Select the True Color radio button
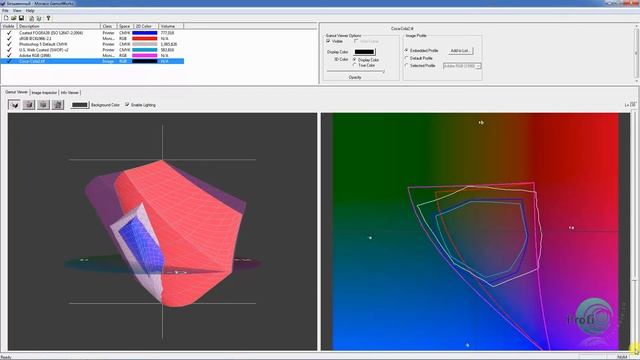The image size is (640, 360). tap(355, 65)
